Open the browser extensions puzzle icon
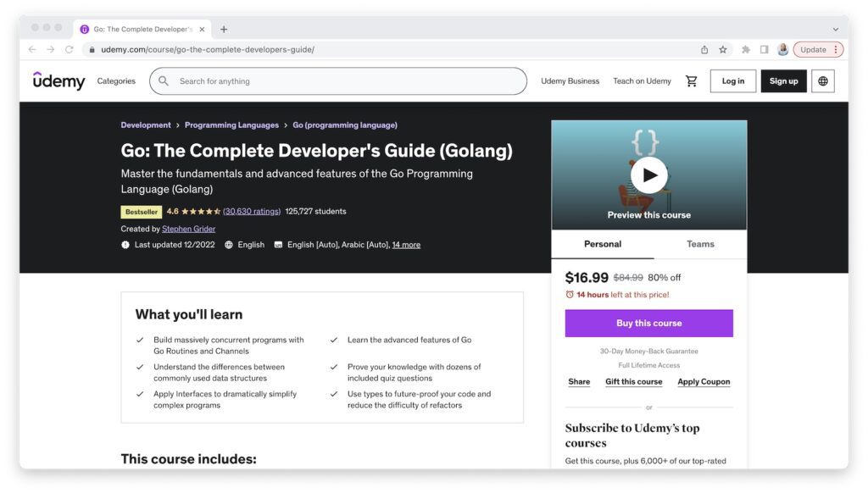868x493 pixels. click(x=746, y=49)
